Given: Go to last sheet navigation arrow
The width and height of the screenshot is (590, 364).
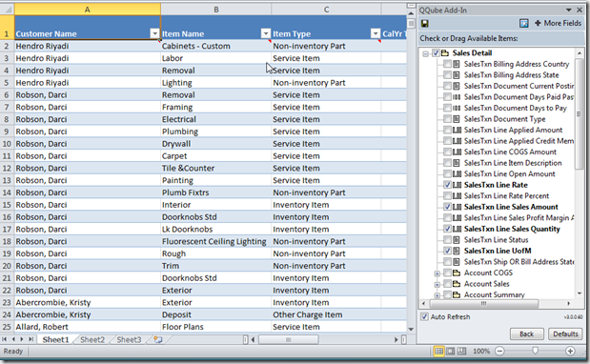Looking at the screenshot, I should coord(31,339).
